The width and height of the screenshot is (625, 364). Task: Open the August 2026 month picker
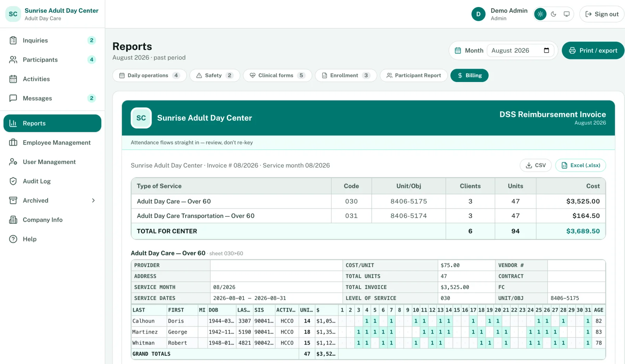[520, 50]
